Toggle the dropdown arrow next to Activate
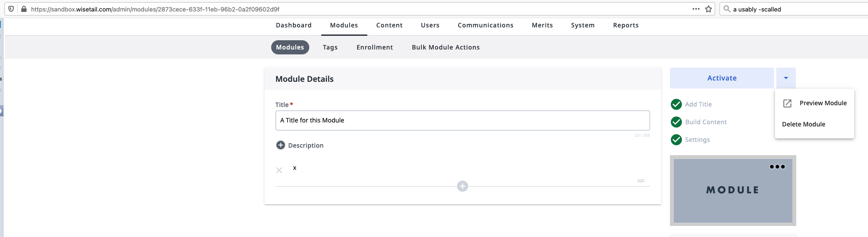This screenshot has width=868, height=237. (x=786, y=78)
